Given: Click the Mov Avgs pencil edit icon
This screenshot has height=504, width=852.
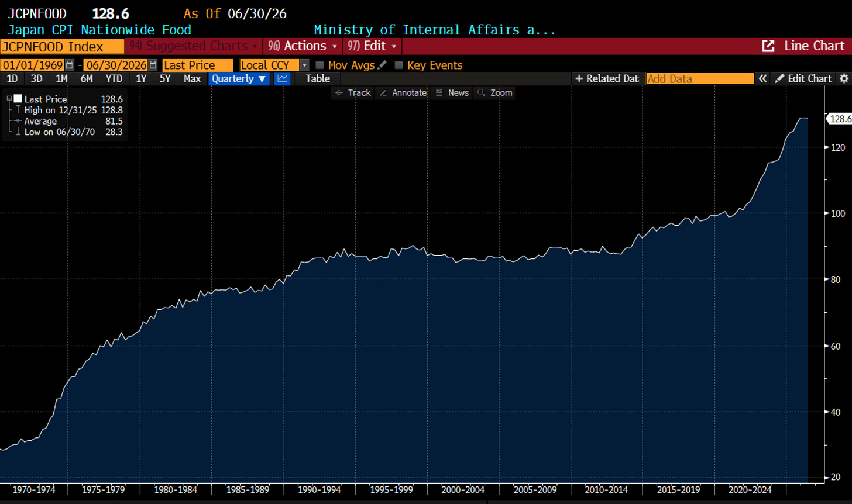Looking at the screenshot, I should [382, 65].
